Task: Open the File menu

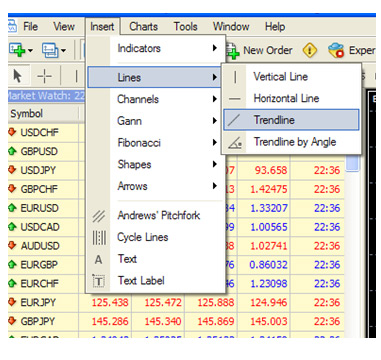Action: click(30, 27)
